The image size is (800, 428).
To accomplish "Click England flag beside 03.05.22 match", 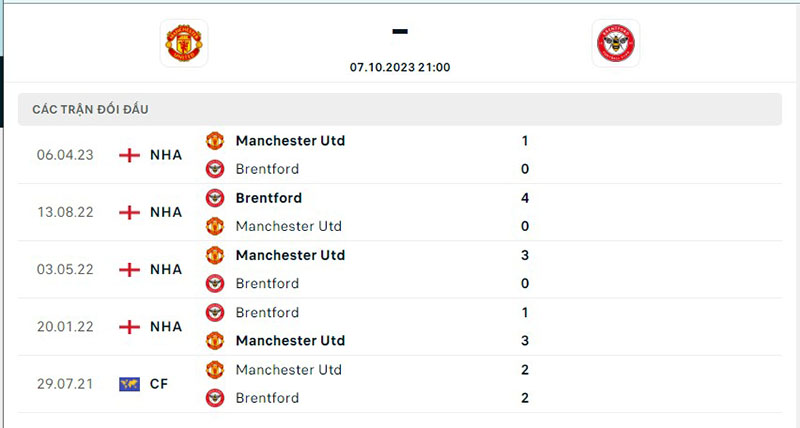I will tap(129, 270).
